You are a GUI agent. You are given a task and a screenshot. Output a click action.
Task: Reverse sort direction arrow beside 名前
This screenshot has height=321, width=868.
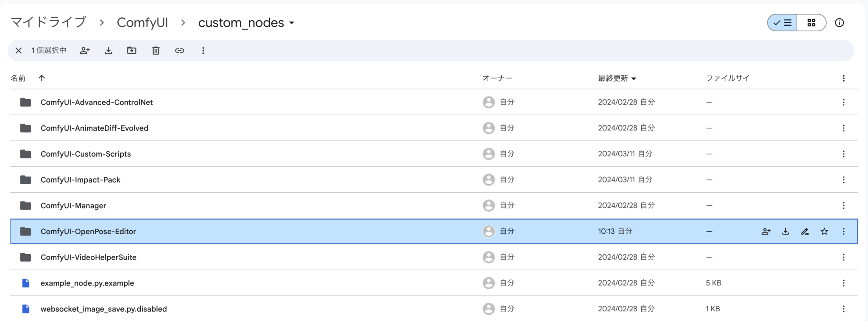(x=42, y=78)
